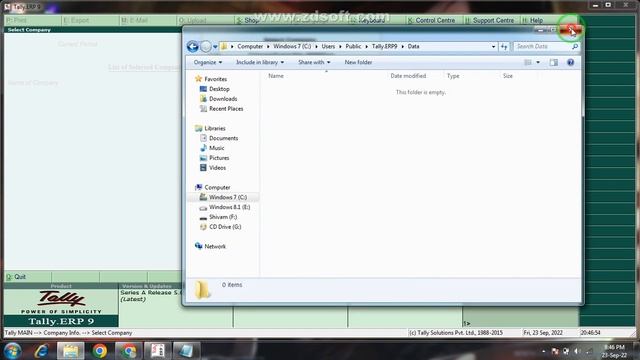The image size is (640, 360).
Task: Click the volume speaker tray icon
Action: (576, 351)
